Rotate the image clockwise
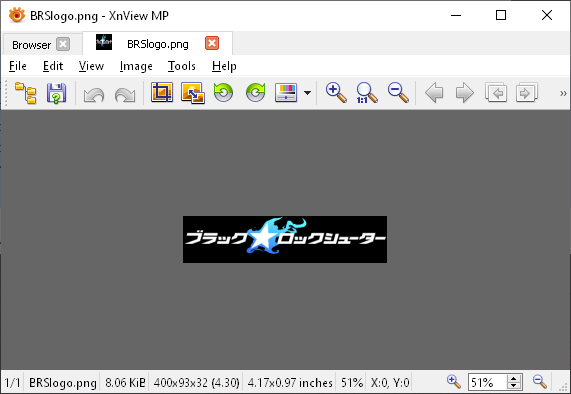This screenshot has width=571, height=394. pyautogui.click(x=255, y=93)
